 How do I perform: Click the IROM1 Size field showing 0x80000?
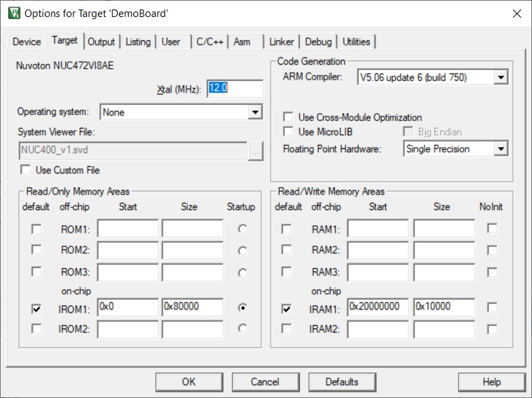(193, 308)
